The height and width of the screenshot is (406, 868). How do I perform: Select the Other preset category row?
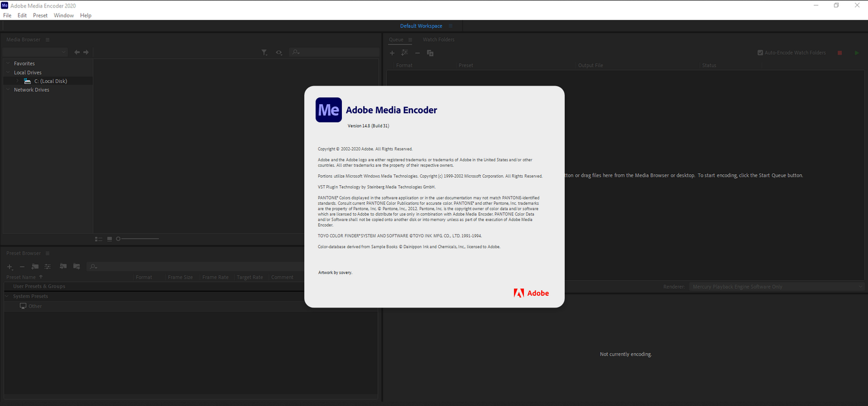154,306
